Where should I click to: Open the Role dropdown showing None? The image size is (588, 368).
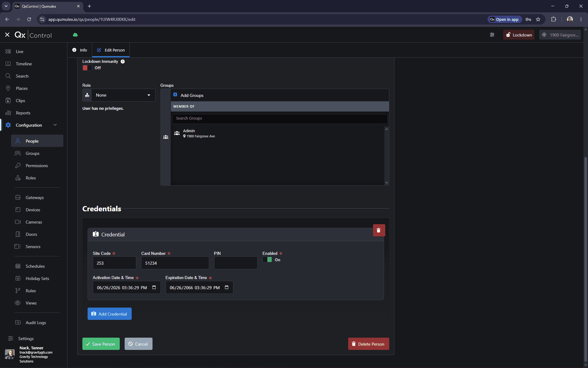[119, 95]
